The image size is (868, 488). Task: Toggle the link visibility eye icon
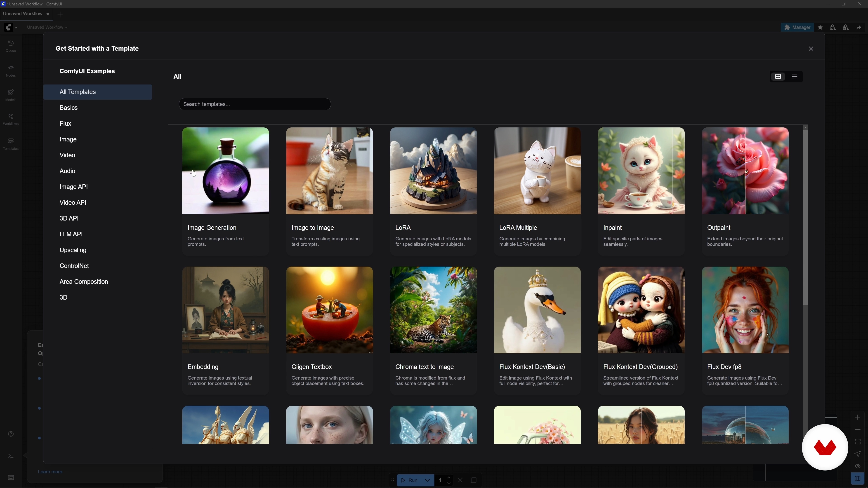coord(858,466)
